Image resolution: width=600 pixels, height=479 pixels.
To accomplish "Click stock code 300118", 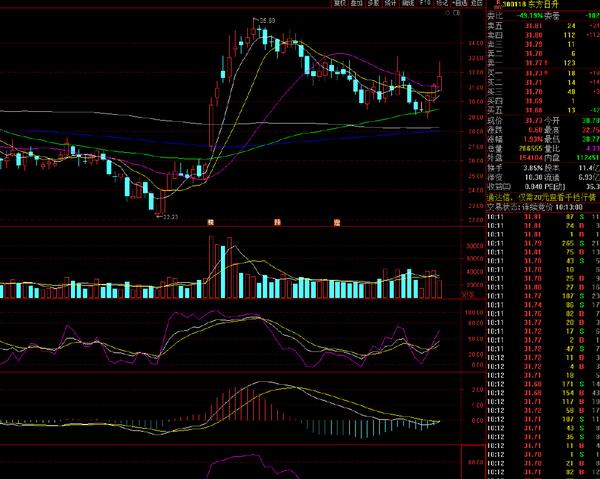I will [x=514, y=5].
